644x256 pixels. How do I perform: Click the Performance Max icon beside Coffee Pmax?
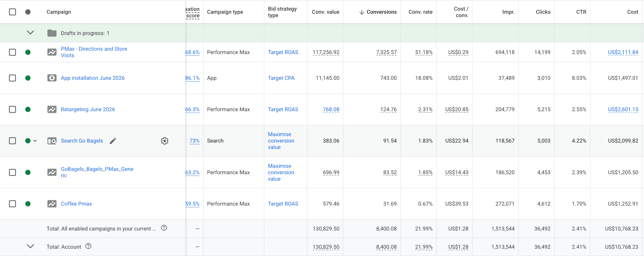click(52, 204)
